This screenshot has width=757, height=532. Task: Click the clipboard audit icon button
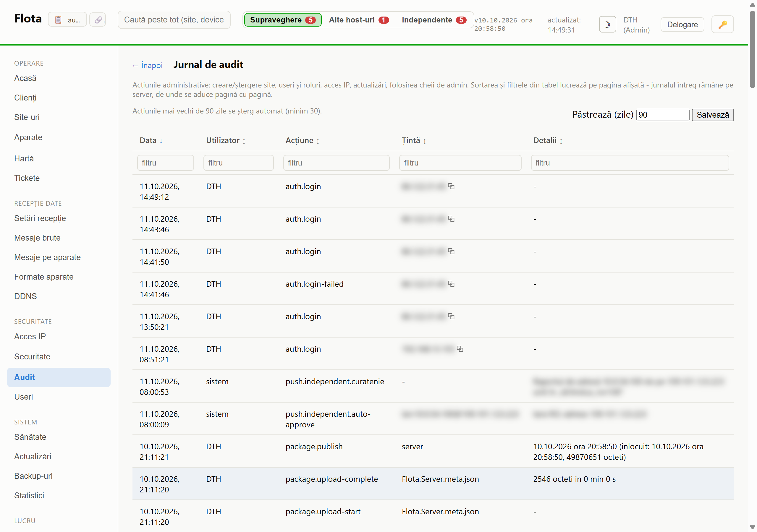coord(67,20)
